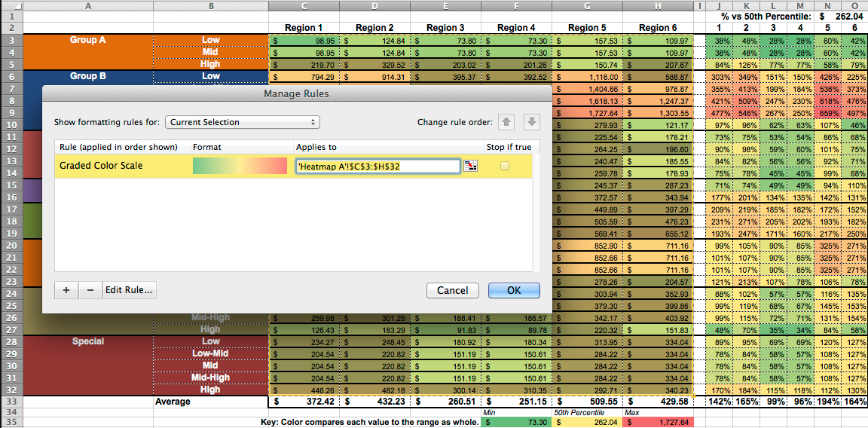Image resolution: width=868 pixels, height=428 pixels.
Task: Click the red Max key cell in row 35
Action: tap(658, 422)
